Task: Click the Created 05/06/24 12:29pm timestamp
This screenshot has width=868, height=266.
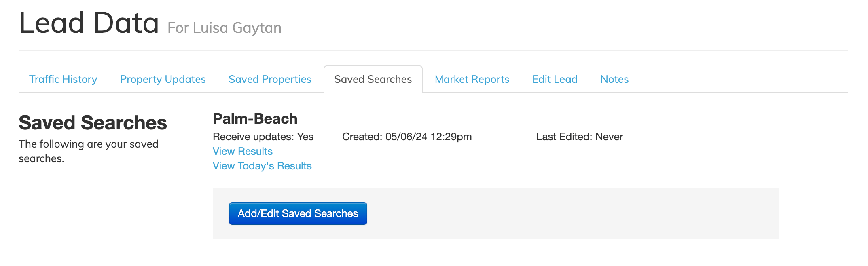Action: 406,137
